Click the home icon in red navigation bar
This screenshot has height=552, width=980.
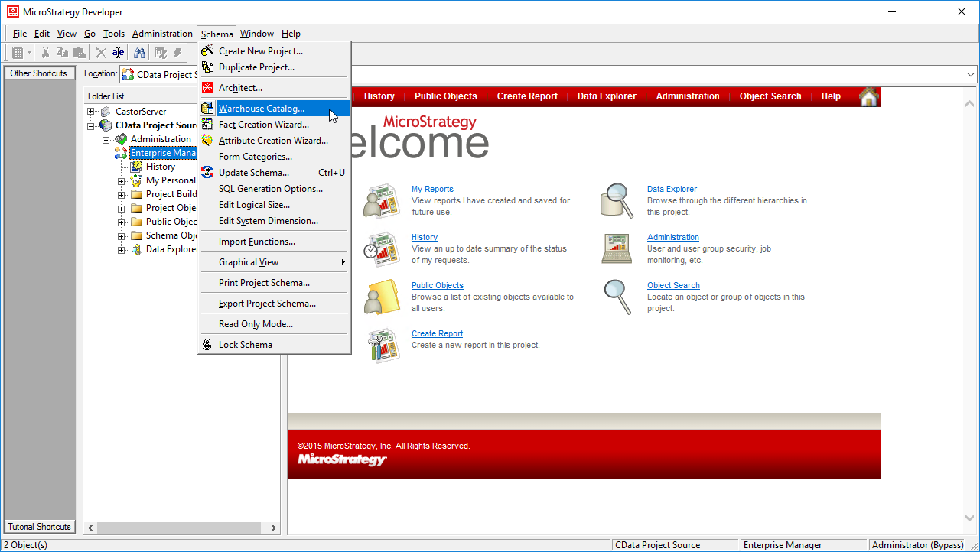point(868,96)
